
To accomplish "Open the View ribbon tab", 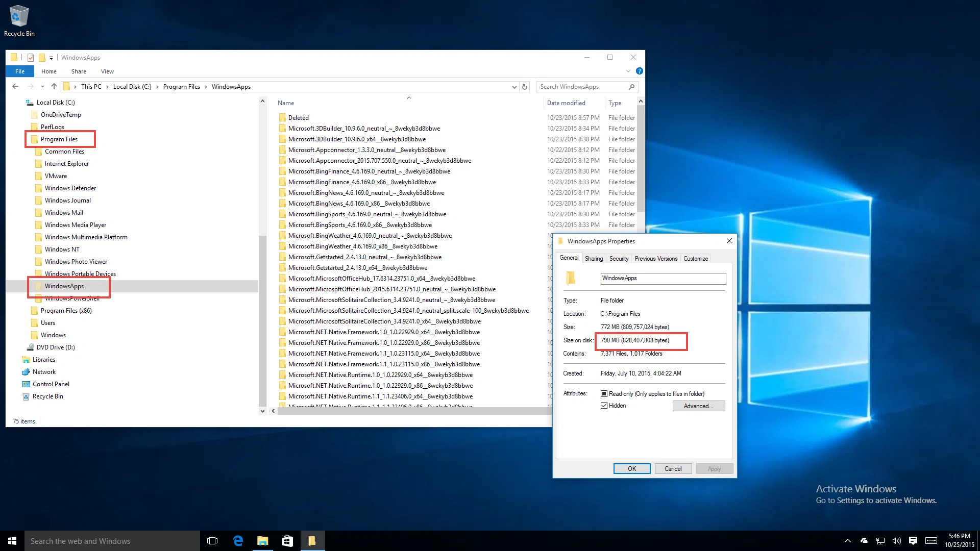I will (x=107, y=71).
